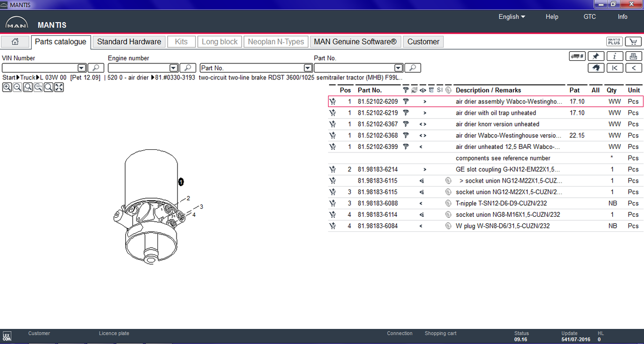
Task: Open the information 'i' button
Action: [x=615, y=56]
